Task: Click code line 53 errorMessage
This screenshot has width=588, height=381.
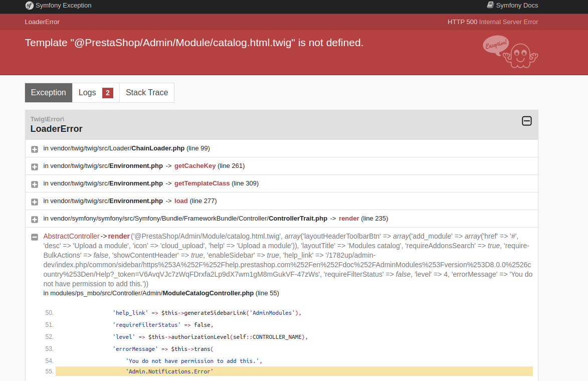Action: coord(163,349)
